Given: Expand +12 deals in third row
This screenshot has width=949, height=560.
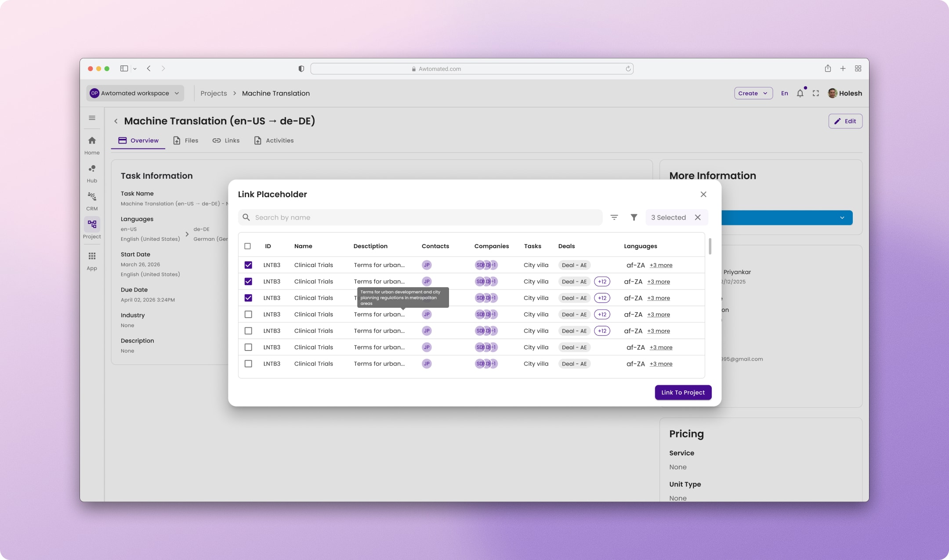Looking at the screenshot, I should click(x=602, y=298).
